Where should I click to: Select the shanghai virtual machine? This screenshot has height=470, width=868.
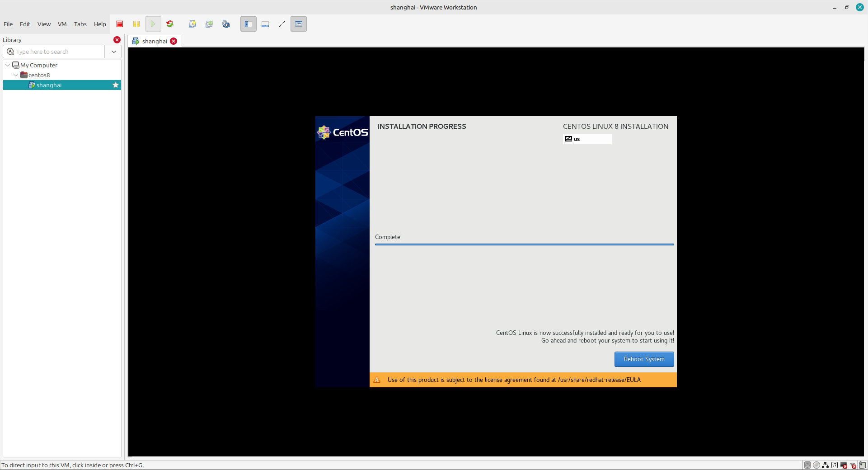point(62,85)
